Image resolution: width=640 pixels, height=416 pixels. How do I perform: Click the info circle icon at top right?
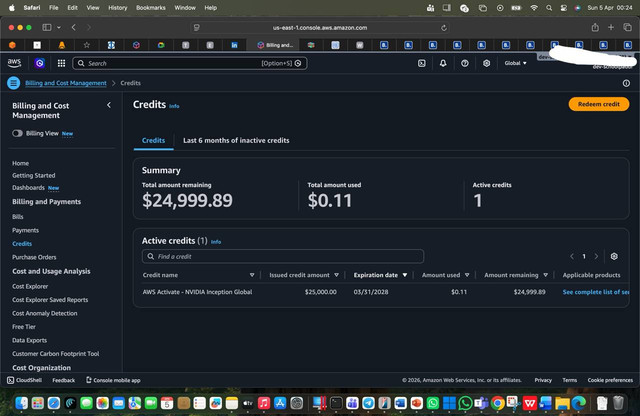626,83
